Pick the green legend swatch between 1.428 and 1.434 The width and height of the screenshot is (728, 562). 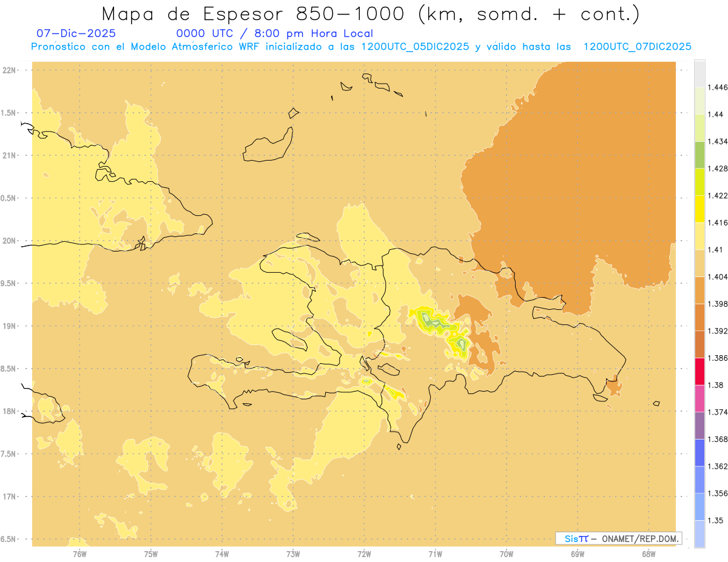pyautogui.click(x=699, y=155)
